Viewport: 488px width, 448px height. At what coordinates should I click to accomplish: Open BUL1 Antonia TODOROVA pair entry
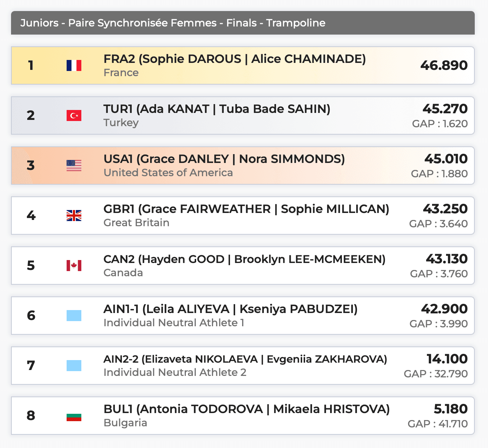click(247, 409)
